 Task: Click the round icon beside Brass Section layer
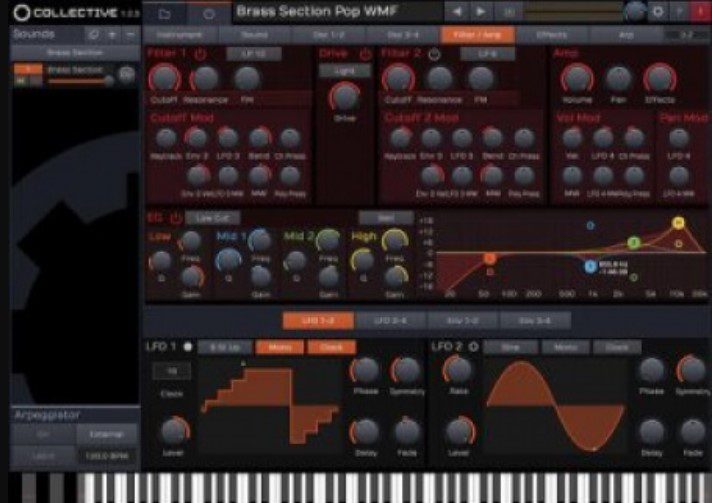[127, 74]
